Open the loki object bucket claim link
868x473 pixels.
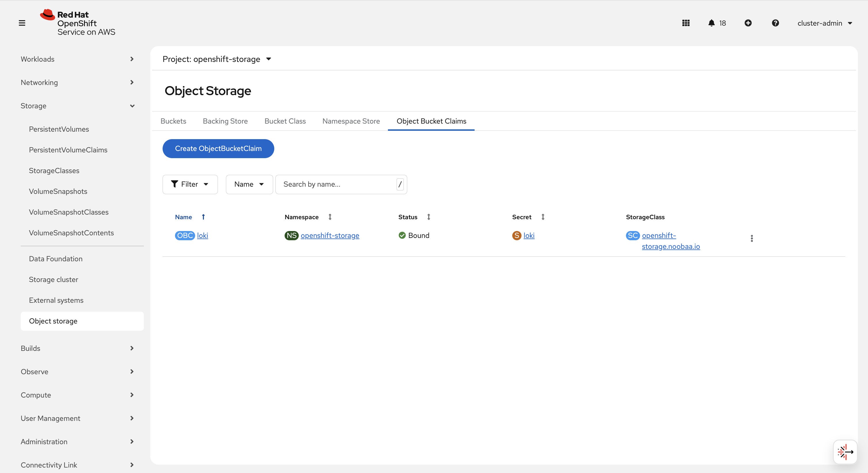(x=203, y=235)
